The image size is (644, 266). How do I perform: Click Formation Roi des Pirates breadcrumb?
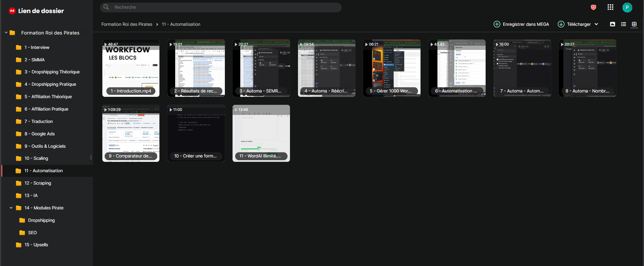pos(127,24)
